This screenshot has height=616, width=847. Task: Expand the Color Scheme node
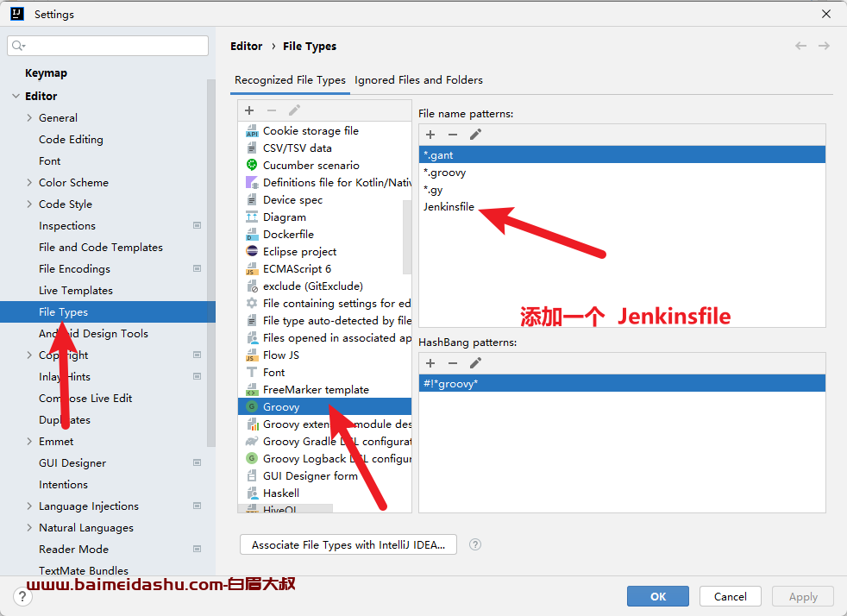point(29,182)
